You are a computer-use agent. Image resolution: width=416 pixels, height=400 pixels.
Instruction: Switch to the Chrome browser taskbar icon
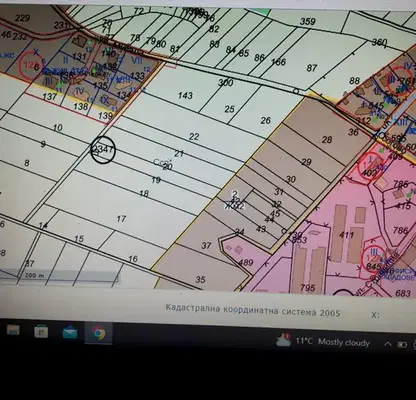(98, 333)
